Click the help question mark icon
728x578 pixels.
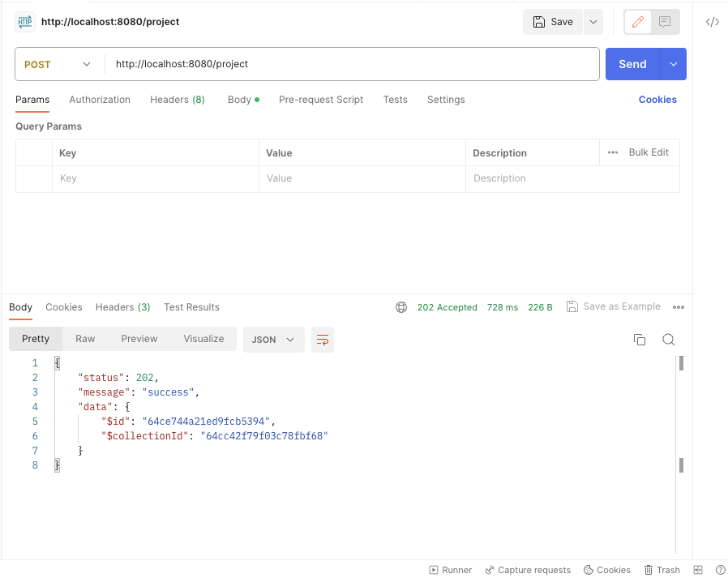tap(720, 570)
